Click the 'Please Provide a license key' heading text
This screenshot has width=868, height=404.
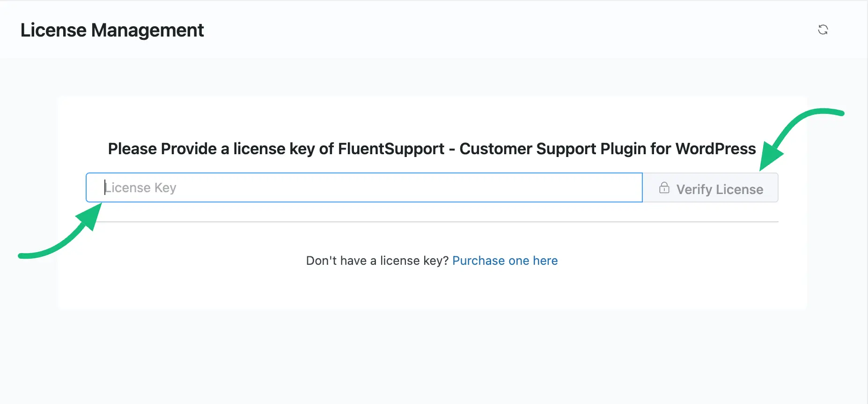click(432, 149)
